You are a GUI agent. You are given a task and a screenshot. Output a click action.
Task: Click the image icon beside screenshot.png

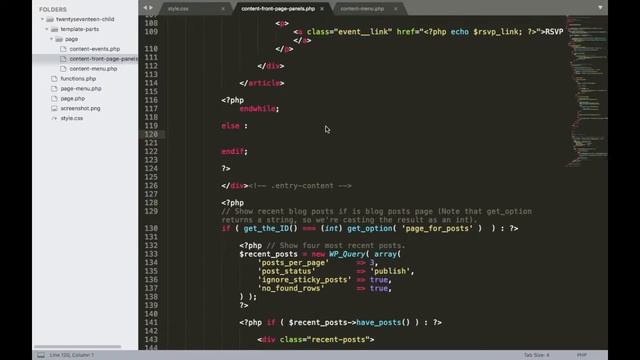pyautogui.click(x=54, y=108)
